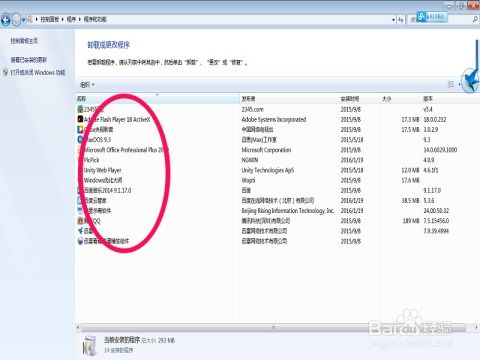This screenshot has height=360, width=480.
Task: Click the search magnifier icon
Action: (475, 20)
